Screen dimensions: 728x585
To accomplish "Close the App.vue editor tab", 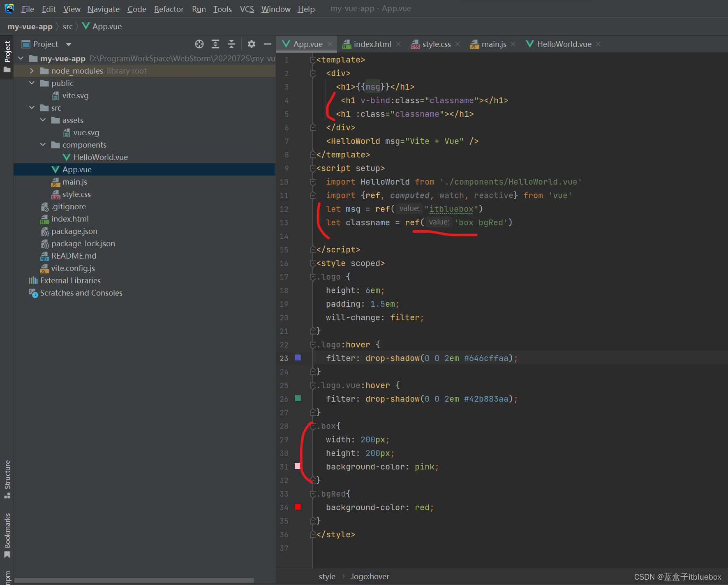I will pyautogui.click(x=330, y=44).
